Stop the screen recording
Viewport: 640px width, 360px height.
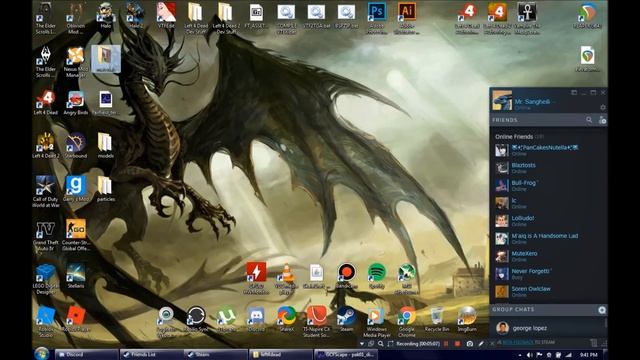tap(457, 344)
